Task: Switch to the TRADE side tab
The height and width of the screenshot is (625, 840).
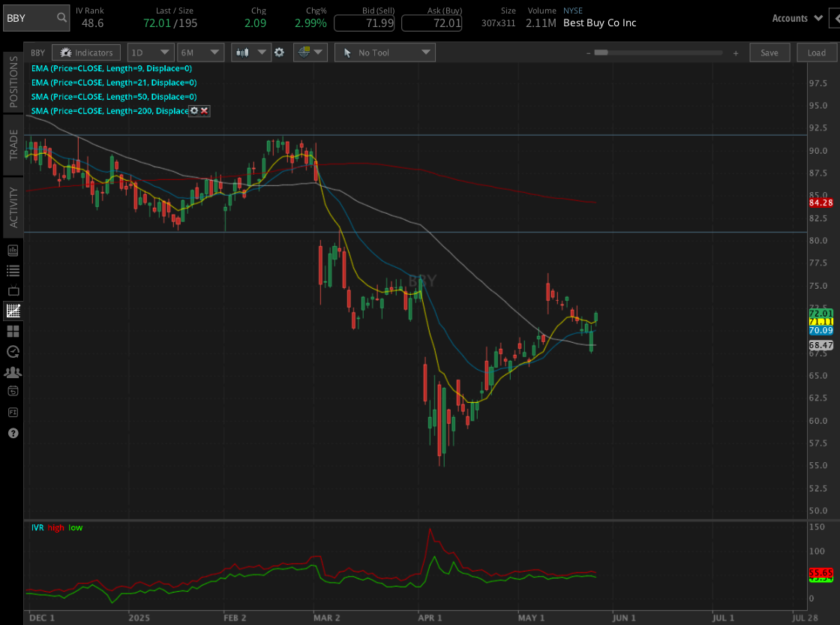Action: pyautogui.click(x=13, y=144)
